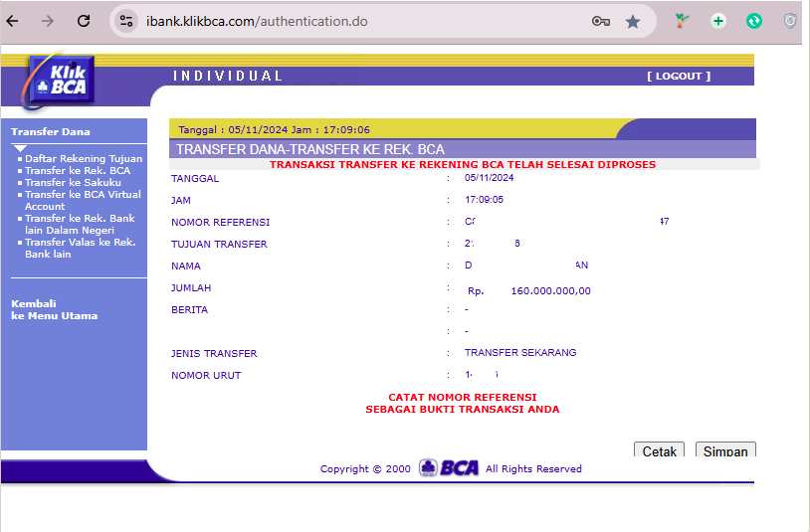Focus the address bar URL
810x532 pixels.
(x=257, y=21)
